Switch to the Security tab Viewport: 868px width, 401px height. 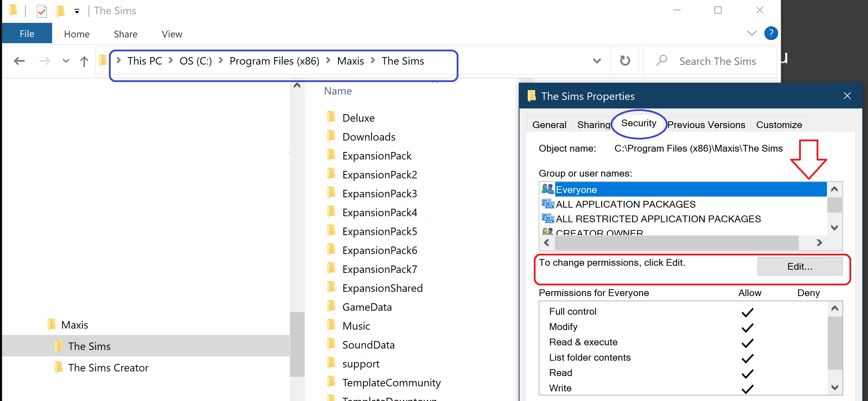pos(638,123)
